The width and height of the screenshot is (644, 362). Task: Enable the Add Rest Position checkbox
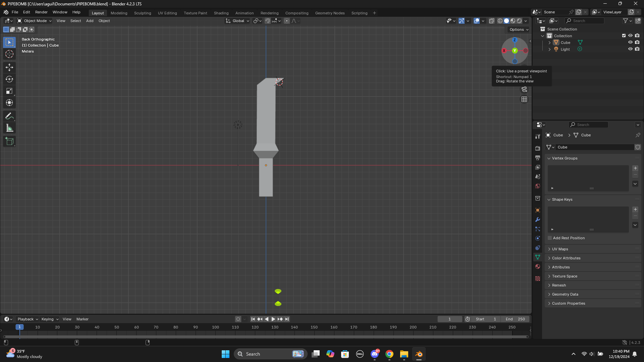(550, 238)
